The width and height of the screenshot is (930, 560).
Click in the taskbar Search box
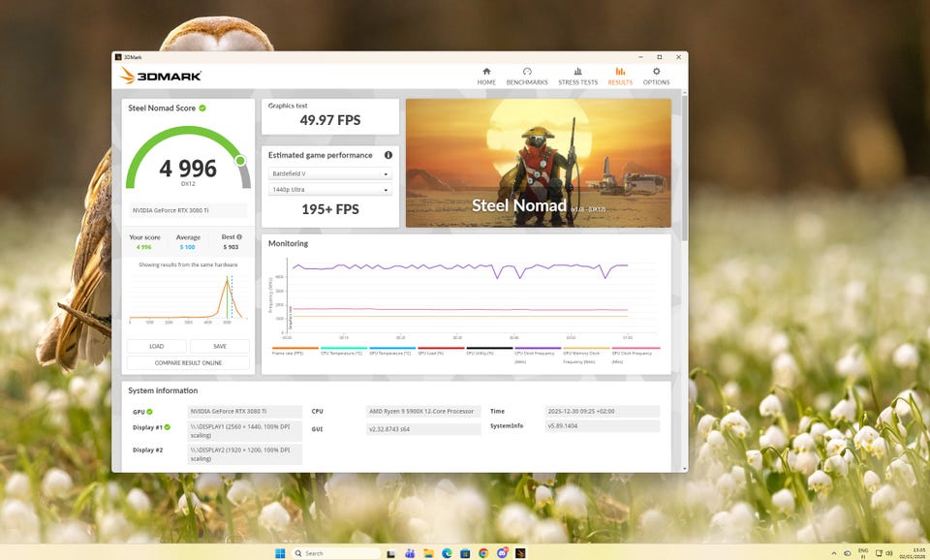[x=336, y=553]
